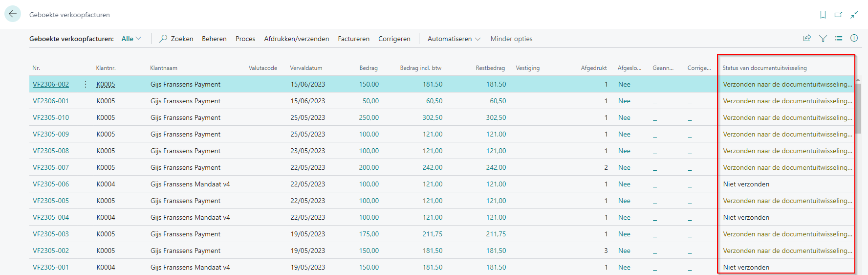Click status Niet verzonden for VF2305-006

coord(746,184)
